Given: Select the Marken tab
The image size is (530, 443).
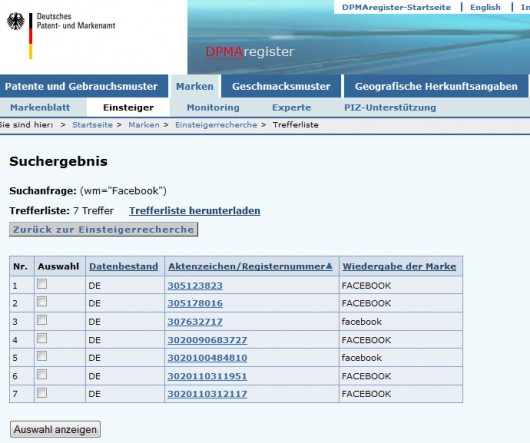Looking at the screenshot, I should (195, 86).
